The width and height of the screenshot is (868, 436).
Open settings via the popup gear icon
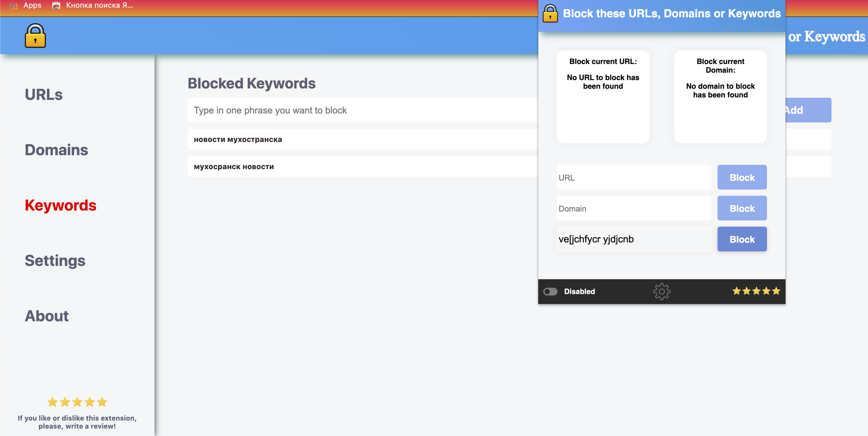[662, 291]
